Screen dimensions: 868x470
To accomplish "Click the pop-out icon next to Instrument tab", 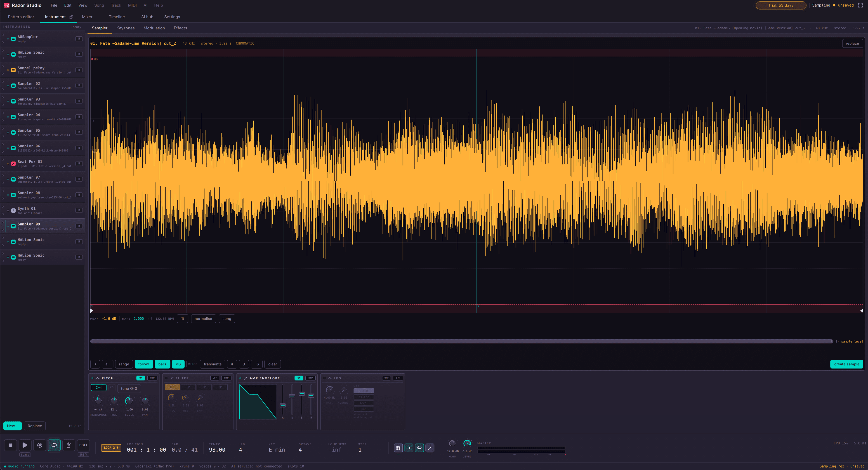I will point(71,17).
